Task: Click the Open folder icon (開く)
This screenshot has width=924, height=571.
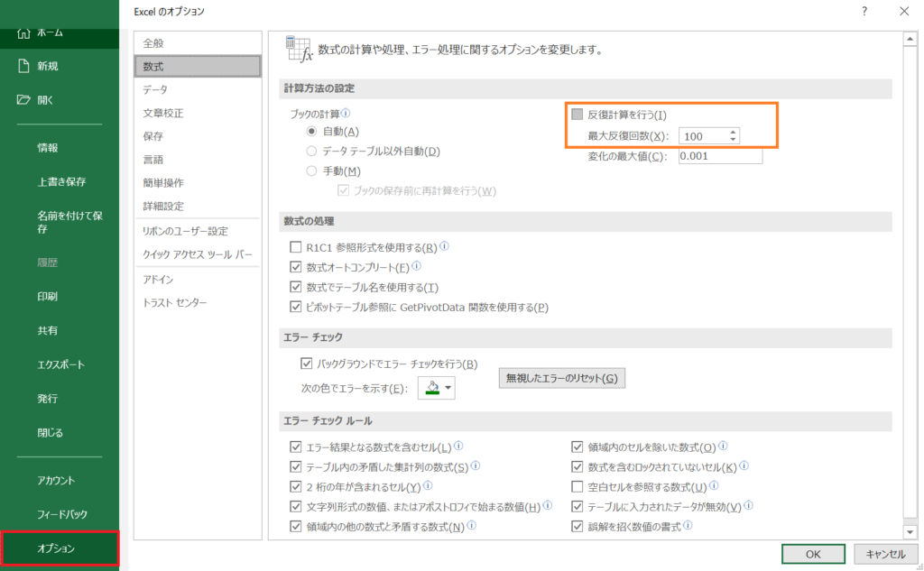Action: click(23, 99)
